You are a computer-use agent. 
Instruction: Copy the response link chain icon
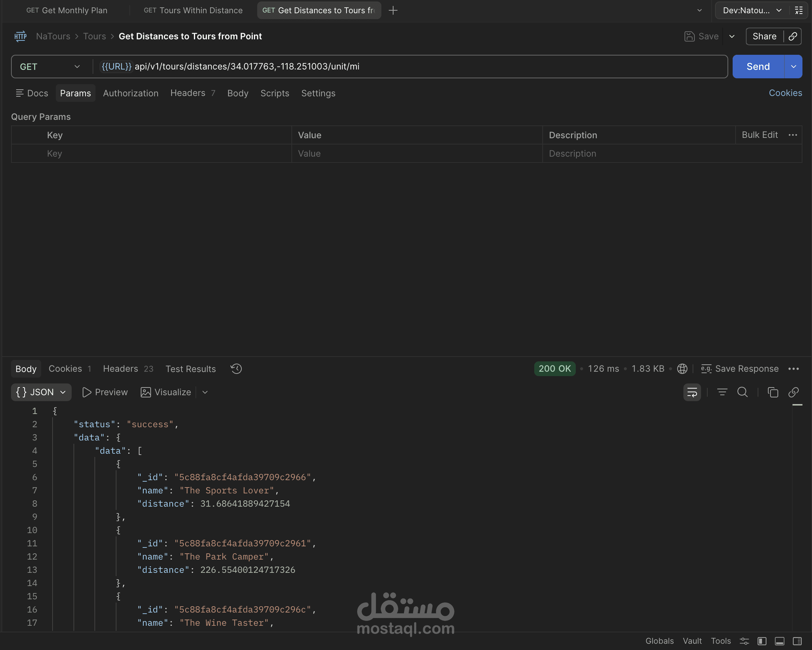pos(794,392)
